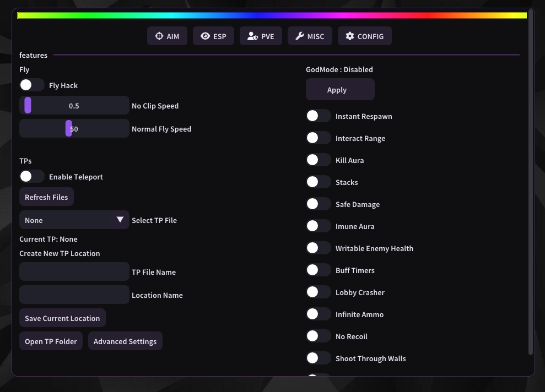Screen dimensions: 545x392
Task: Pick a color on the rainbow gradient bar
Action: click(273, 15)
